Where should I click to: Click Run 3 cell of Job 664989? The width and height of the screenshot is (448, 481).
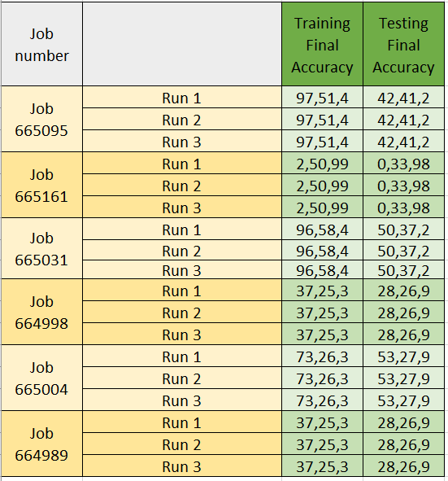point(182,466)
